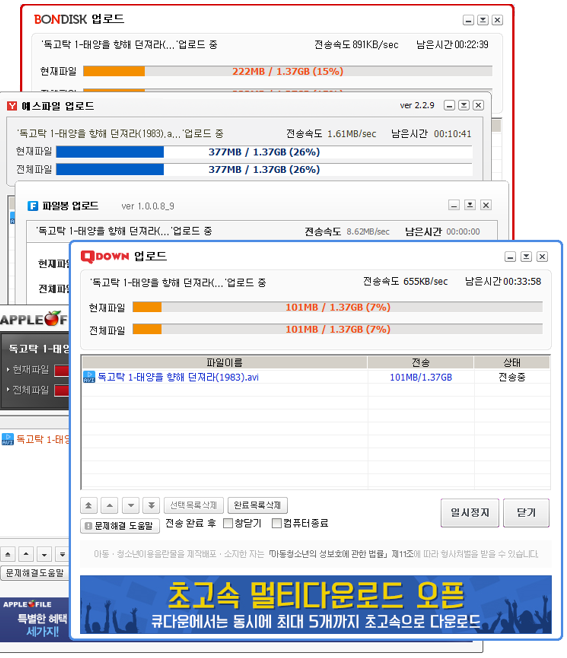Viewport: 567px width, 658px height.
Task: Click the 예스파일 red Y logo icon
Action: [12, 106]
